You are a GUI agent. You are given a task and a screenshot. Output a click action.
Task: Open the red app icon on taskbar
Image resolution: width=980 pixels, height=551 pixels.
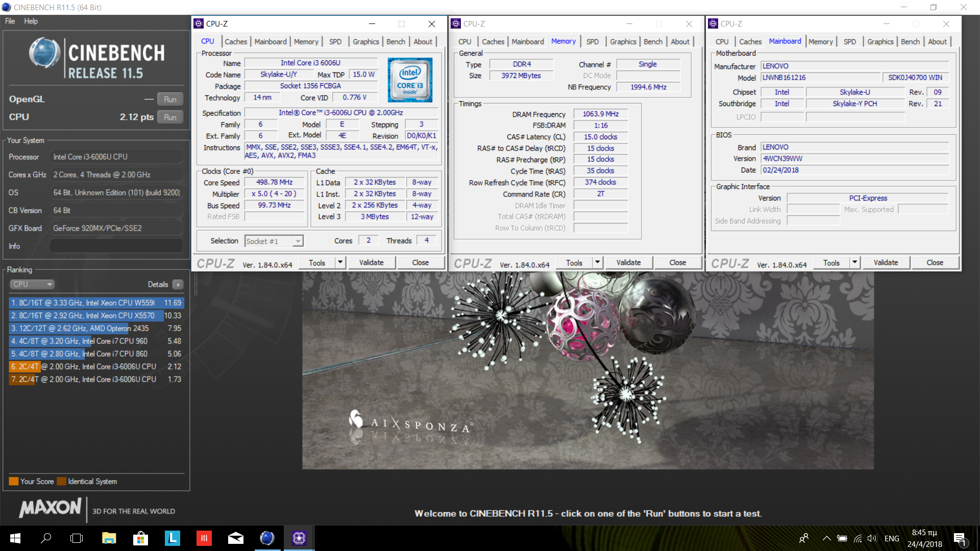click(x=204, y=538)
